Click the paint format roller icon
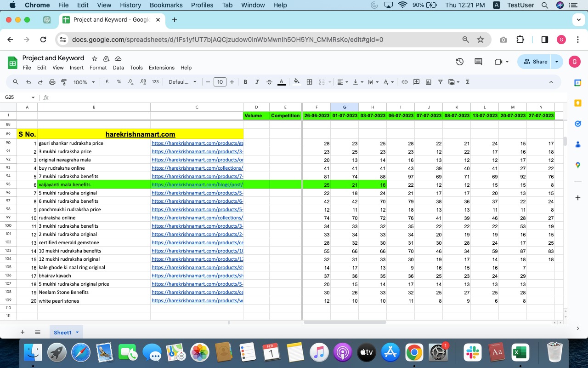 (64, 82)
